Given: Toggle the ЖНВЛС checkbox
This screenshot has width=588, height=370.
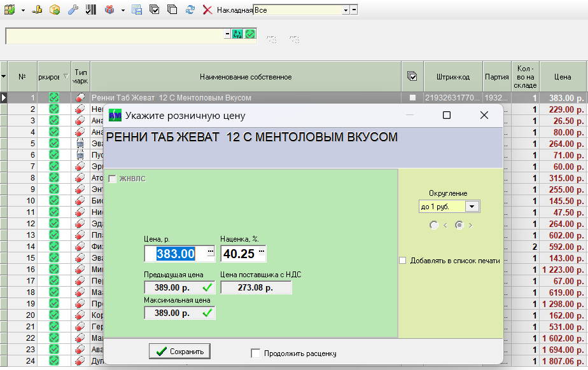Looking at the screenshot, I should click(x=112, y=179).
